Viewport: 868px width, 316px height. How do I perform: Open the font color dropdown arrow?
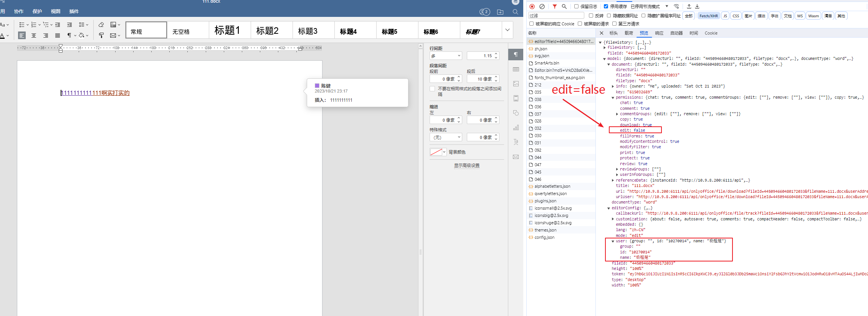(x=8, y=36)
